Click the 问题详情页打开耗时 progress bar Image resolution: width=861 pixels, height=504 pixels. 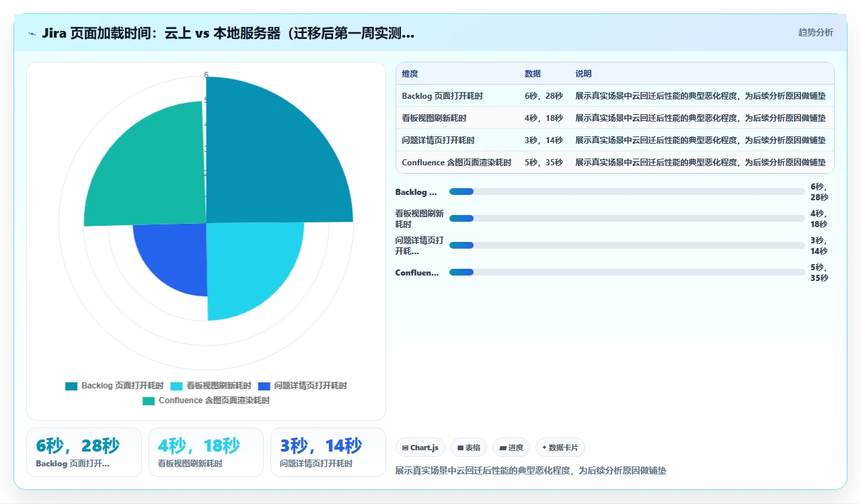click(x=627, y=245)
